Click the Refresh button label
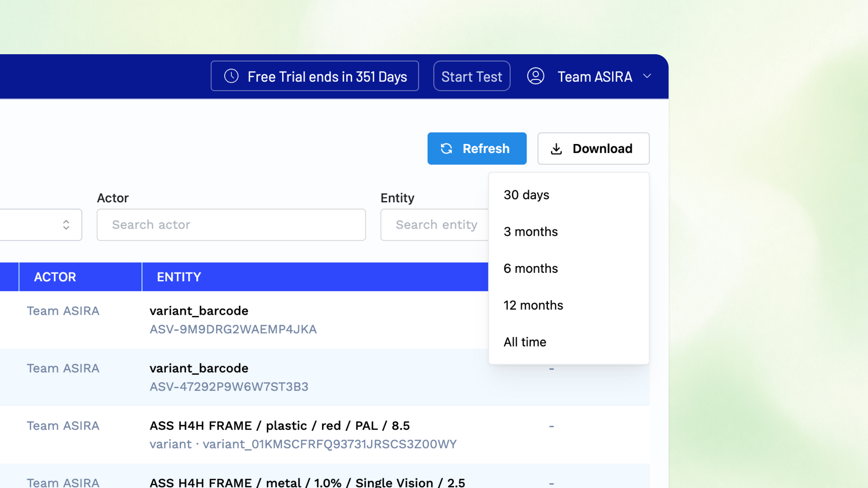868x488 pixels. [x=486, y=148]
